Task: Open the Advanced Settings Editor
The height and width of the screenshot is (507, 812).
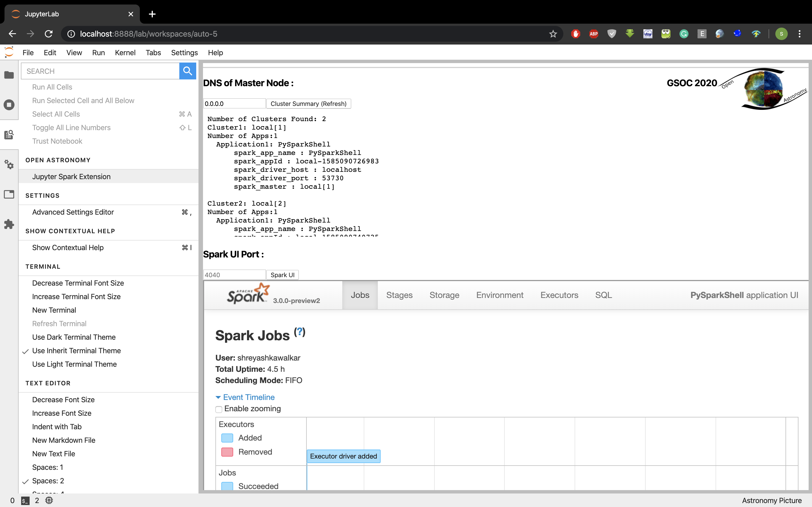Action: 73,212
